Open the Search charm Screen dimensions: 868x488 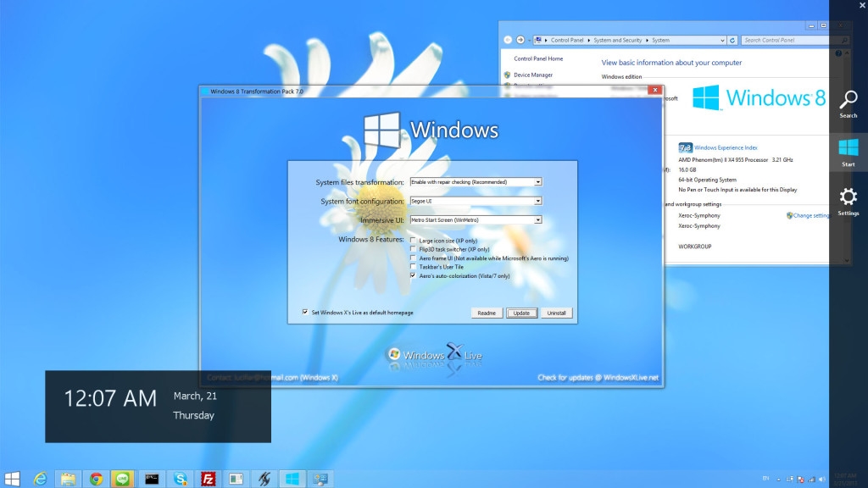click(x=848, y=104)
